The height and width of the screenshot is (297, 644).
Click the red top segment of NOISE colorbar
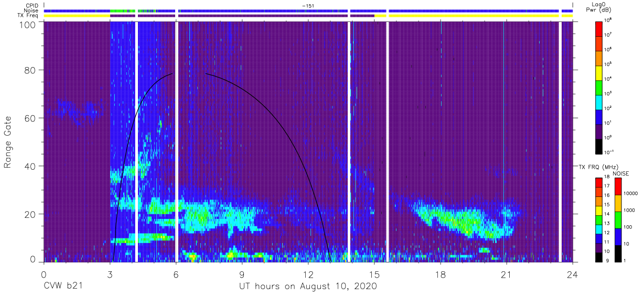coord(618,186)
